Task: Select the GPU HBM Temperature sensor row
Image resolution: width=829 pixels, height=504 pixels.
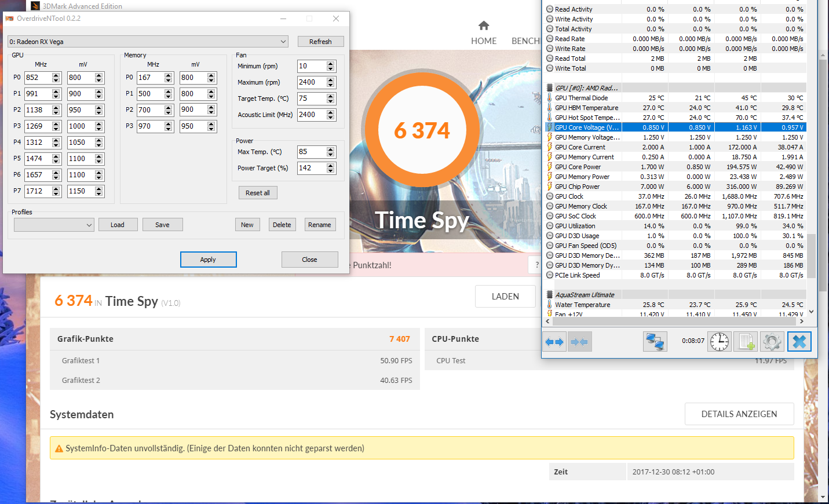Action: (675, 108)
